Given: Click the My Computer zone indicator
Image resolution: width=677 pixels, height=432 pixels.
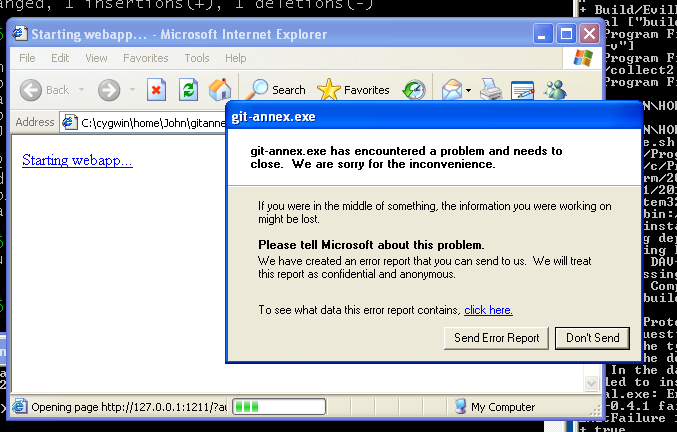Looking at the screenshot, I should tap(495, 407).
